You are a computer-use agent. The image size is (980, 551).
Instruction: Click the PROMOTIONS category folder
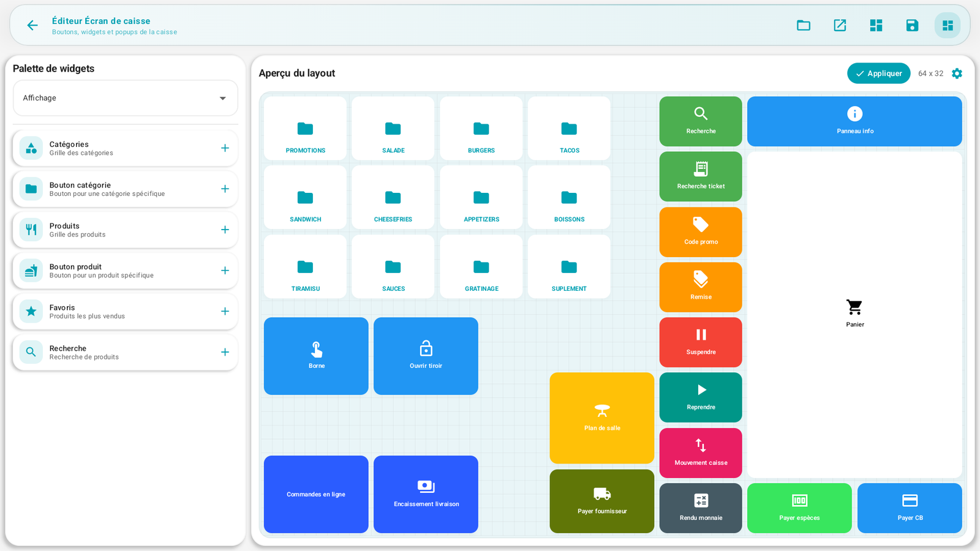tap(305, 129)
